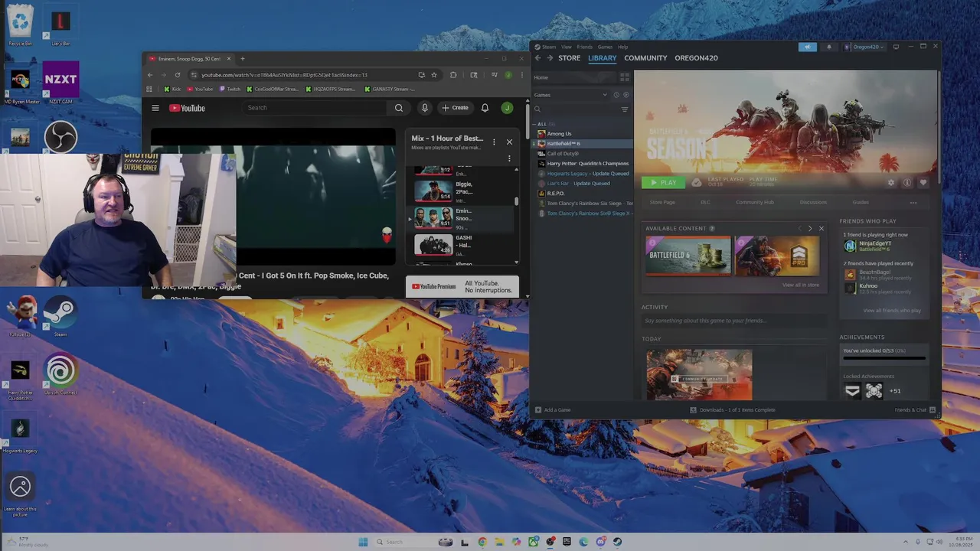The image size is (980, 551).
Task: Open Steam COMMUNITY tab
Action: tap(645, 58)
